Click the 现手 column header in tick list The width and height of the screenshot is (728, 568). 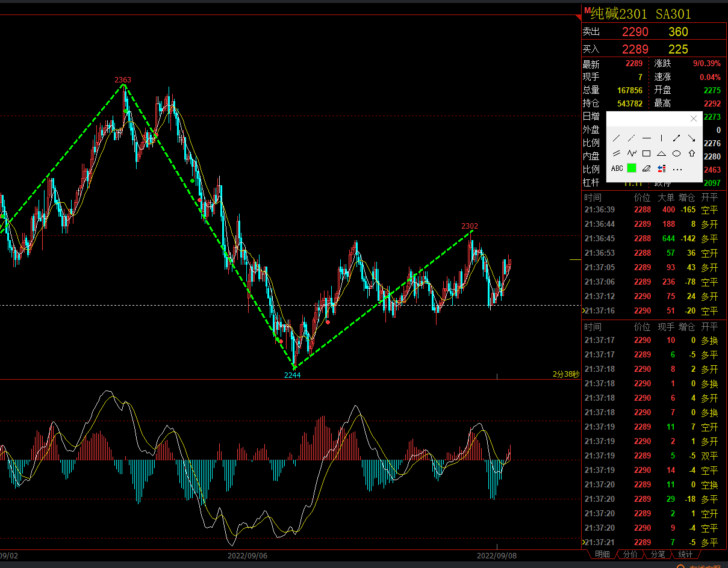coord(665,327)
